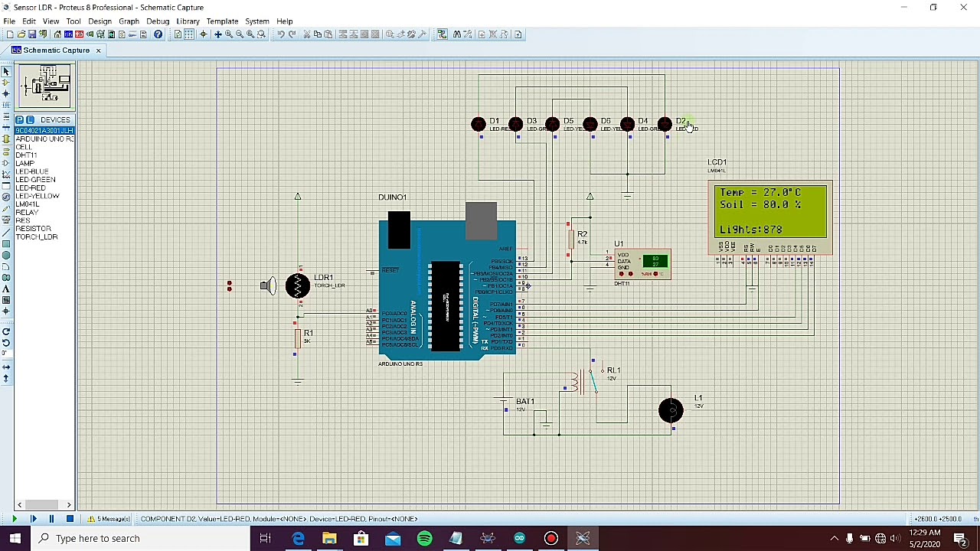Screen dimensions: 980x551
Task: Choose the Junction Dot tool
Action: click(x=6, y=93)
